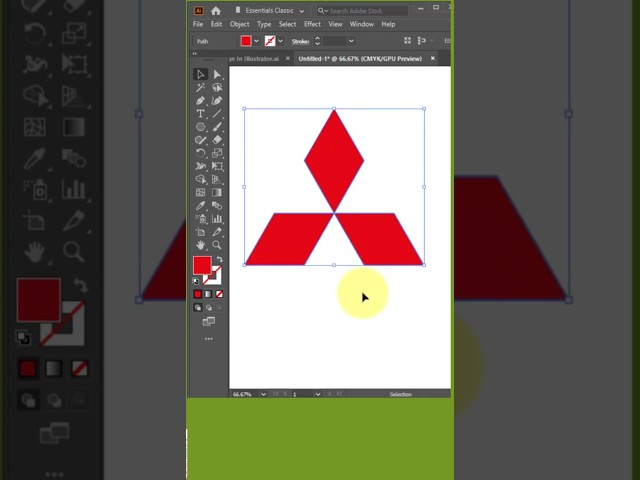Select the Mesh tool

(200, 192)
